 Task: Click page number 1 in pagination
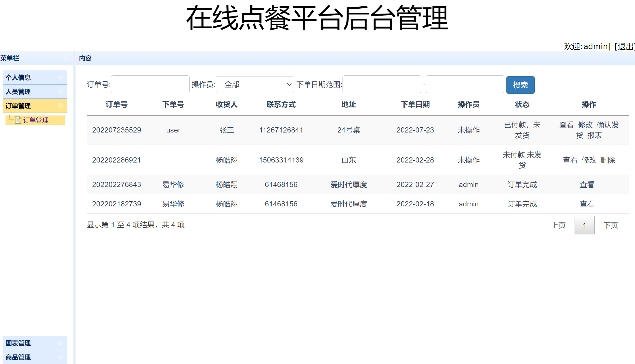584,225
